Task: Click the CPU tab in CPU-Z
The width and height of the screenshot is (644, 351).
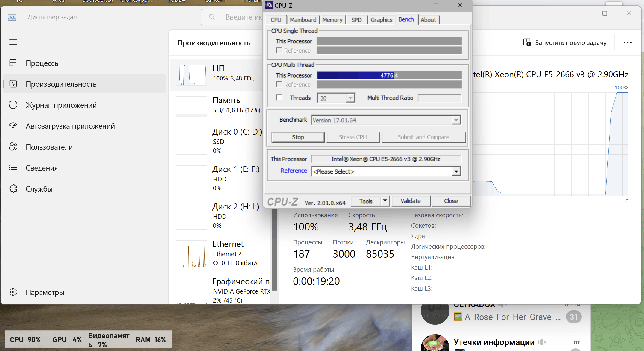Action: click(x=275, y=19)
